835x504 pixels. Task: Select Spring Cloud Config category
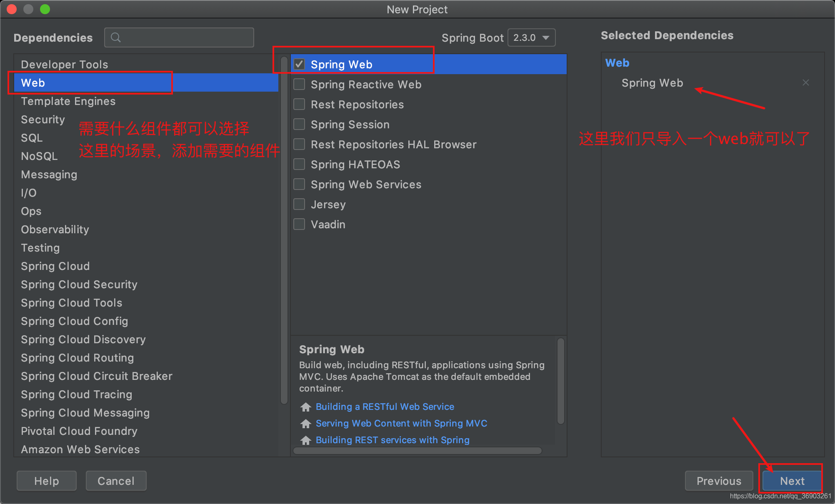click(146, 321)
